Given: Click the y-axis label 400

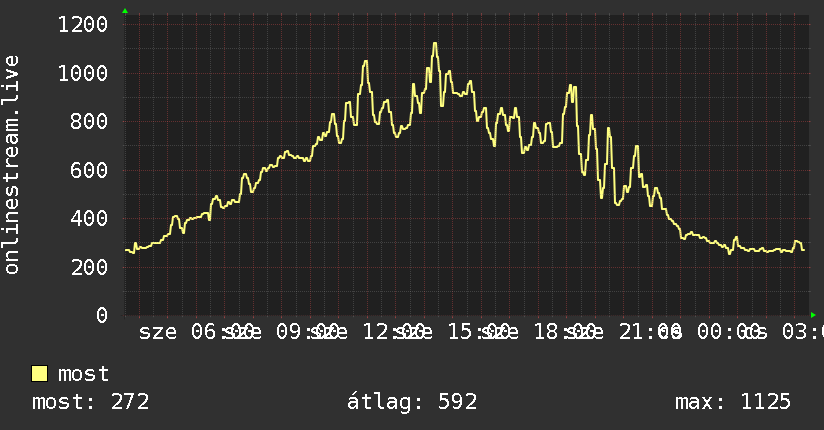Looking at the screenshot, I should pos(89,219).
